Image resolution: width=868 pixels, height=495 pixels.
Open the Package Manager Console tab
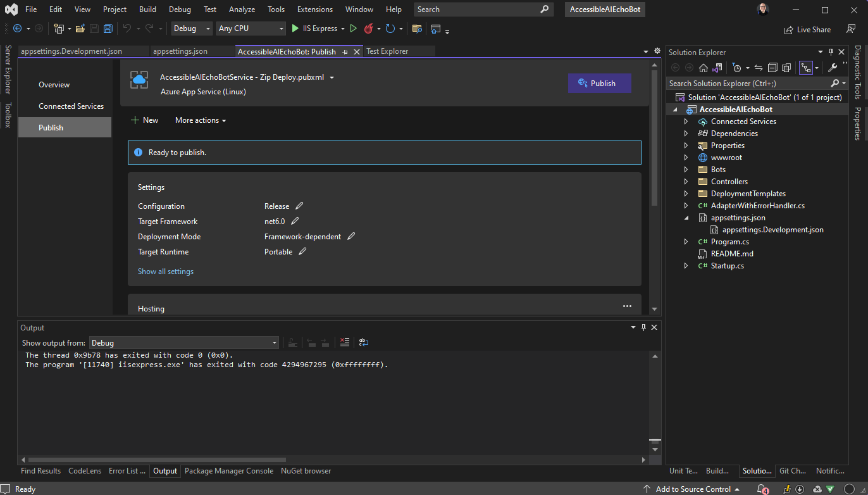229,471
